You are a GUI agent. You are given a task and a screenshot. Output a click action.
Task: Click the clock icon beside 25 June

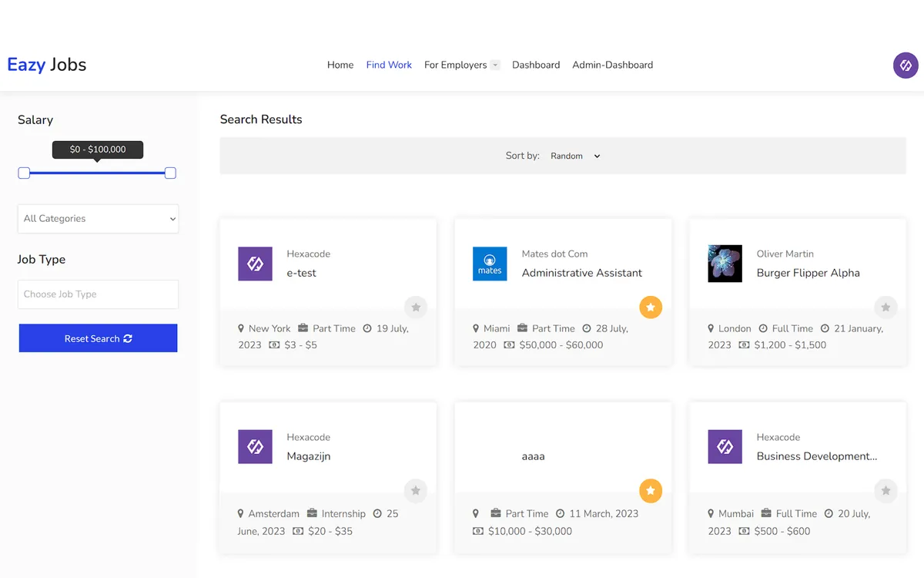(377, 514)
